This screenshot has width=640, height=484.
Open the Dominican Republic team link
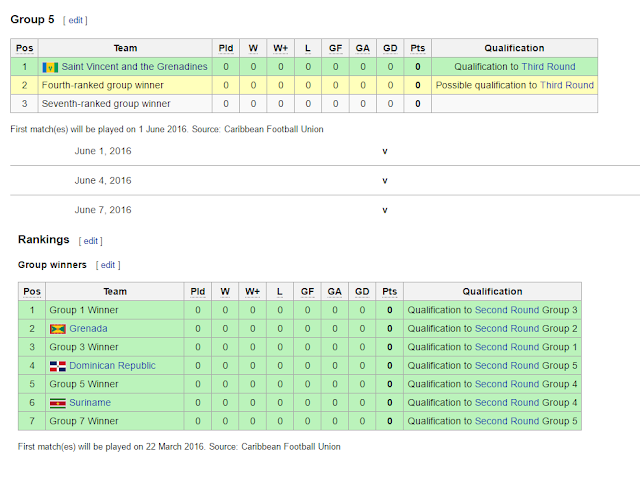coord(112,366)
